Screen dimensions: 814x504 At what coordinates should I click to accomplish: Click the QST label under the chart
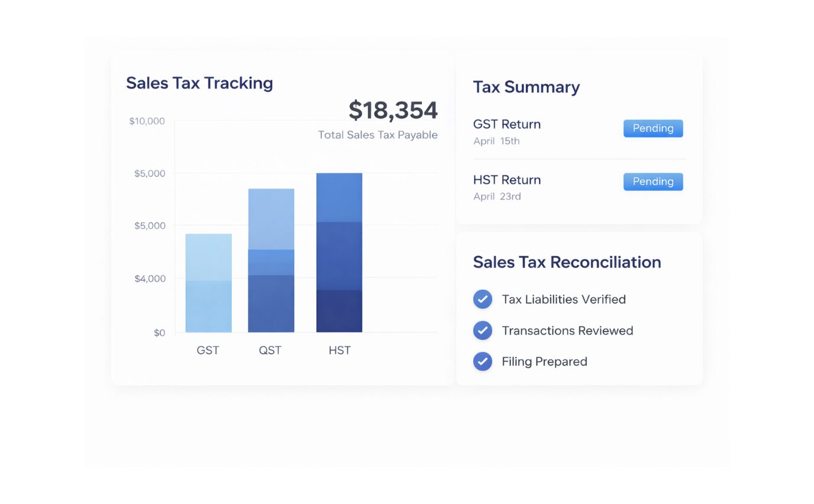[x=270, y=350]
